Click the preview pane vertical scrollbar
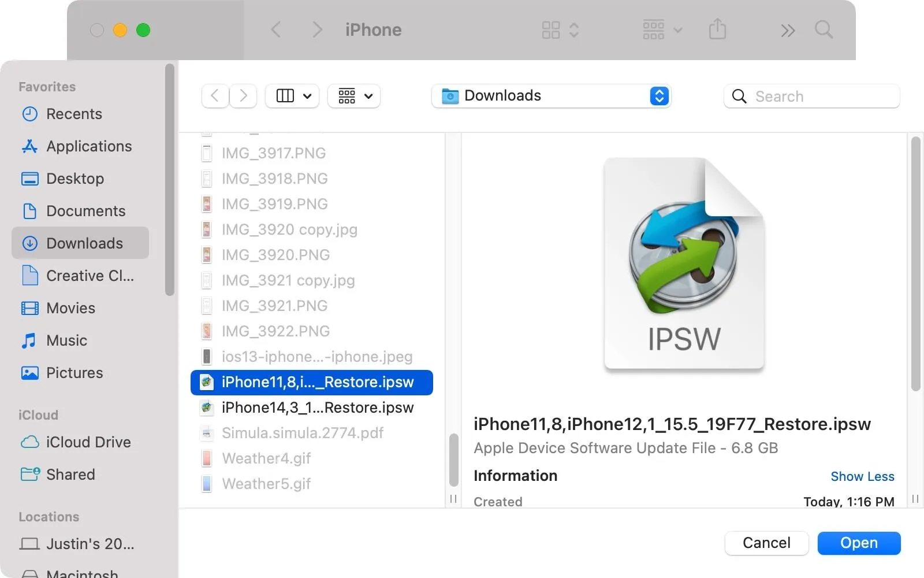 pyautogui.click(x=915, y=264)
